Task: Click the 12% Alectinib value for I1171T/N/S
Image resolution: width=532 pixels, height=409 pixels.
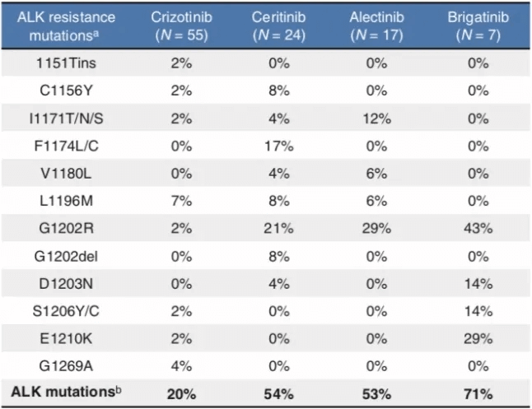Action: pos(376,119)
